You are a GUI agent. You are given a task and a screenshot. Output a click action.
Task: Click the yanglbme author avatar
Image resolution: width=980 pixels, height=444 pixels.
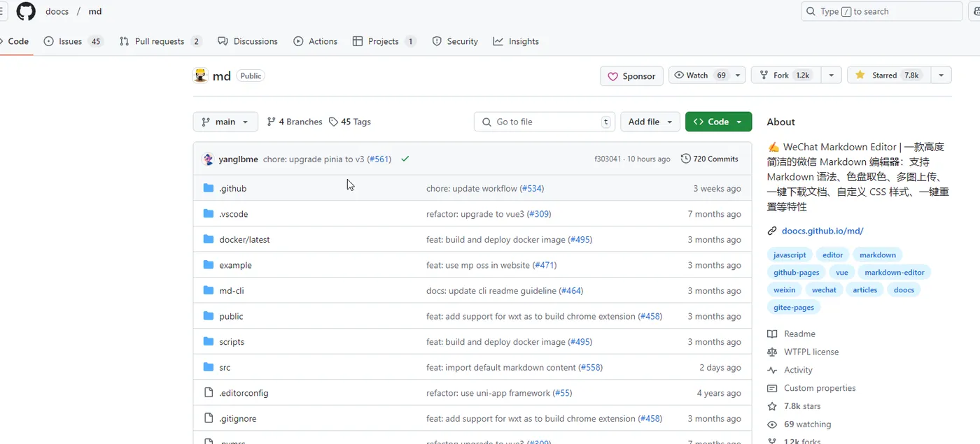pos(208,159)
